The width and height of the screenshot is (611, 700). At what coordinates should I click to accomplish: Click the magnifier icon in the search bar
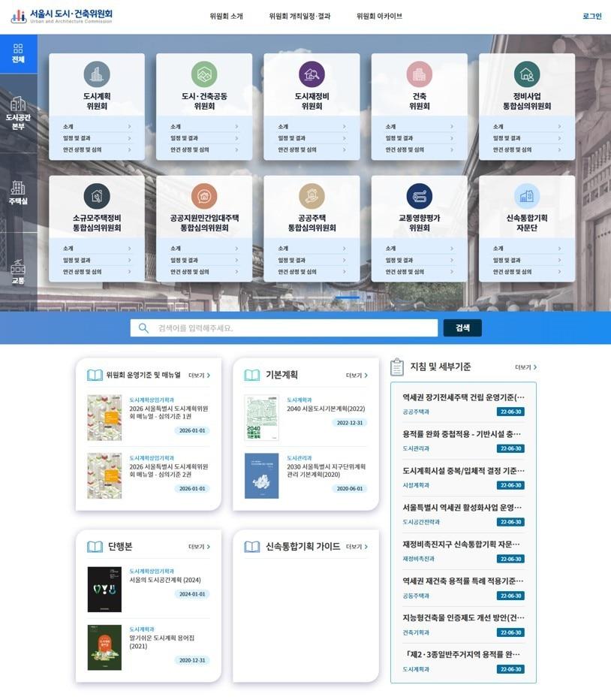[143, 327]
